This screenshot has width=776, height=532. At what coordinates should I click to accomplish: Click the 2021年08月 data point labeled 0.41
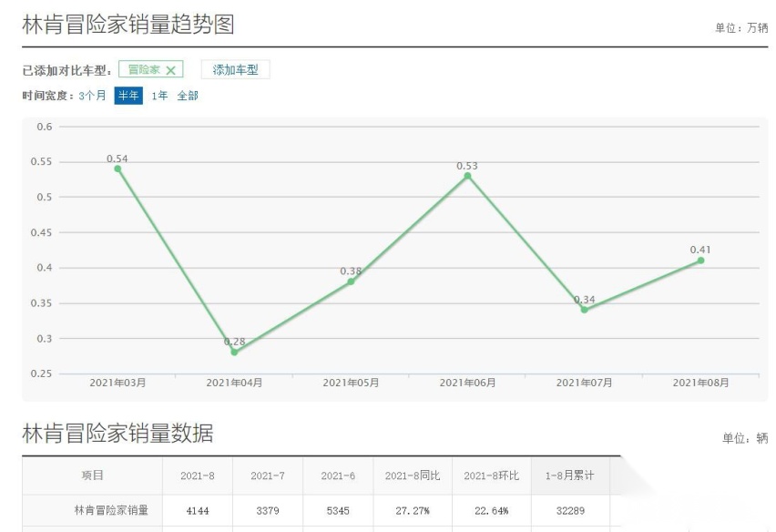point(700,261)
